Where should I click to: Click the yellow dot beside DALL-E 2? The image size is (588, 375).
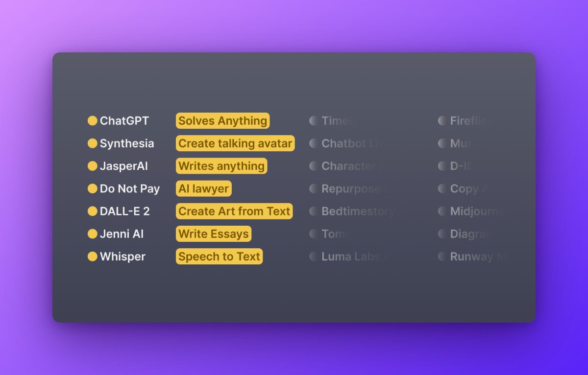[92, 211]
